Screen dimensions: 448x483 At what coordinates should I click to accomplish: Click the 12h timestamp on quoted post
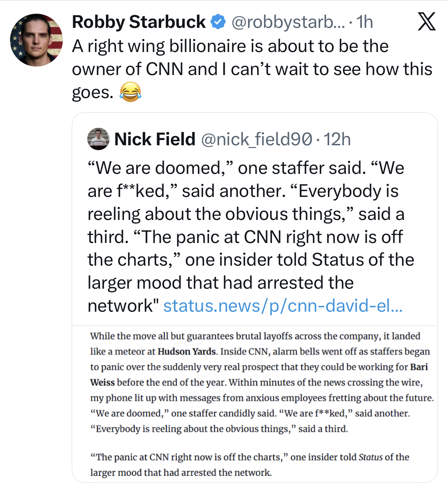pos(337,139)
